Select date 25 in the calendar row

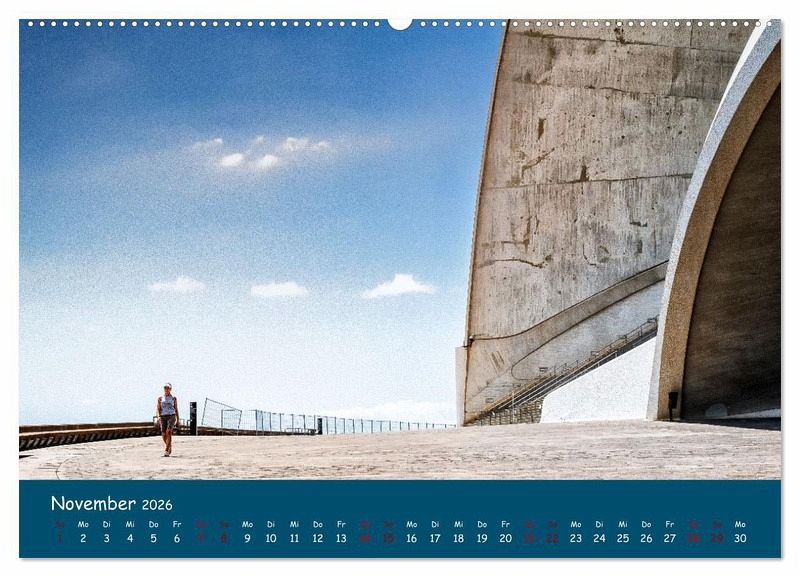(623, 538)
